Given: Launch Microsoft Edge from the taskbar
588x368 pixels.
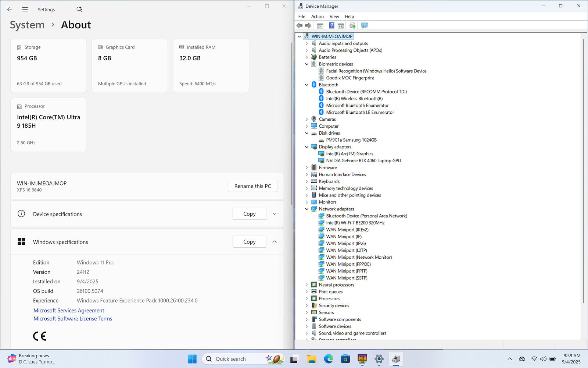Looking at the screenshot, I should pos(329,359).
